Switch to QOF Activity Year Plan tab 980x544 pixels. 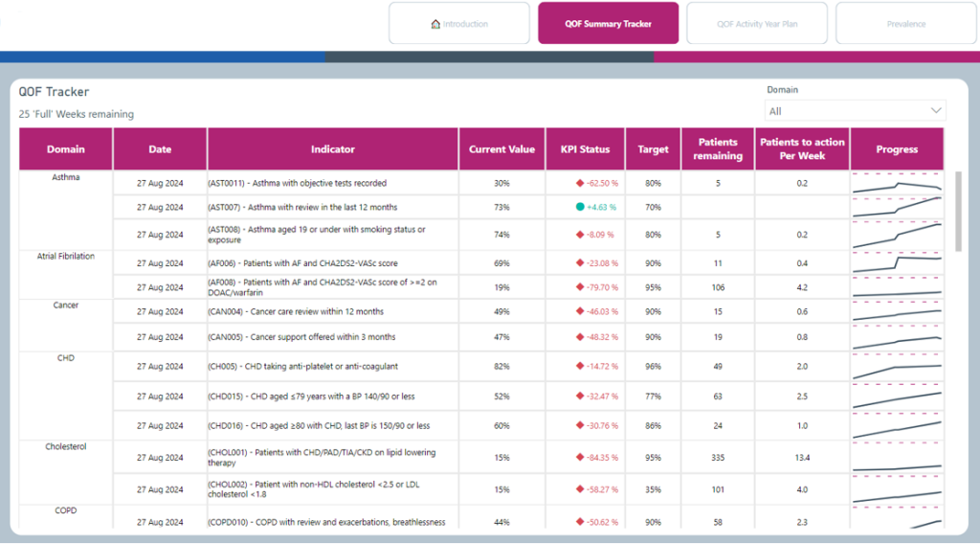[757, 24]
